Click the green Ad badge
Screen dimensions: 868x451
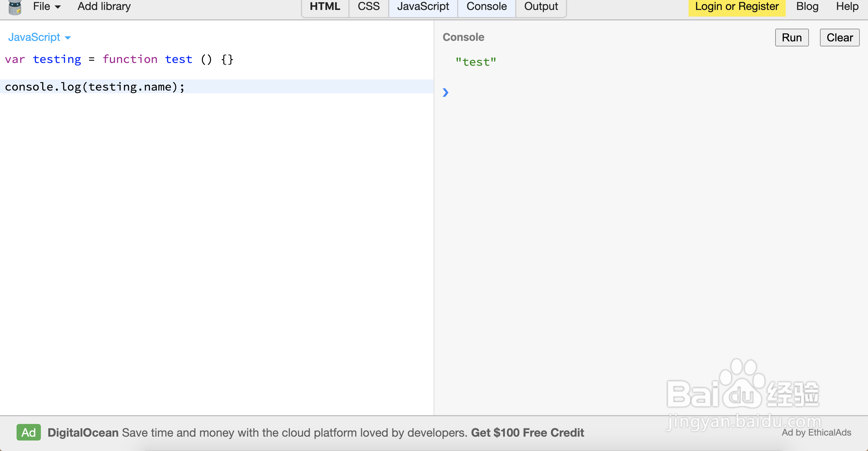pos(29,432)
